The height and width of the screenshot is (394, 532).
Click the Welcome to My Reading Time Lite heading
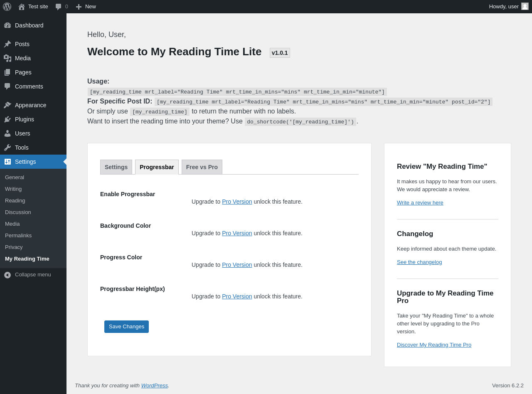pos(175,52)
